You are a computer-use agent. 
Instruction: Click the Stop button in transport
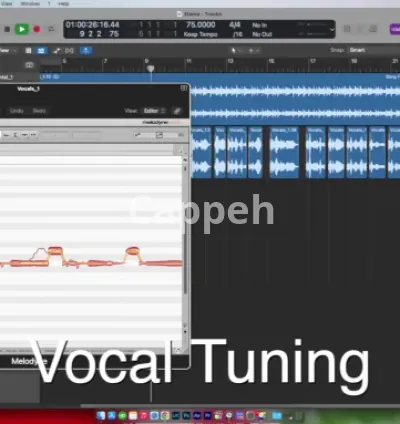pos(7,29)
